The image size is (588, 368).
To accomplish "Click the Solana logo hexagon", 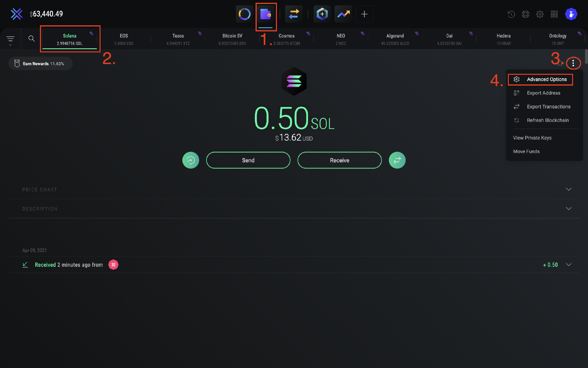I will point(294,81).
